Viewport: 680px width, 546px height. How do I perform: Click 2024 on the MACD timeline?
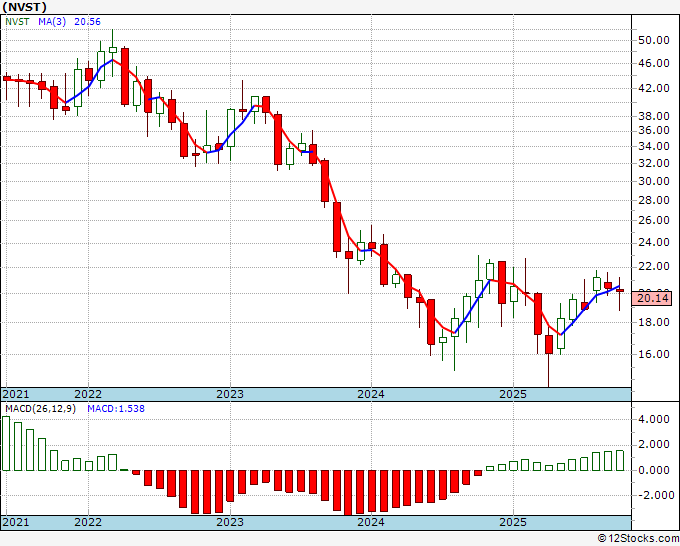371,522
